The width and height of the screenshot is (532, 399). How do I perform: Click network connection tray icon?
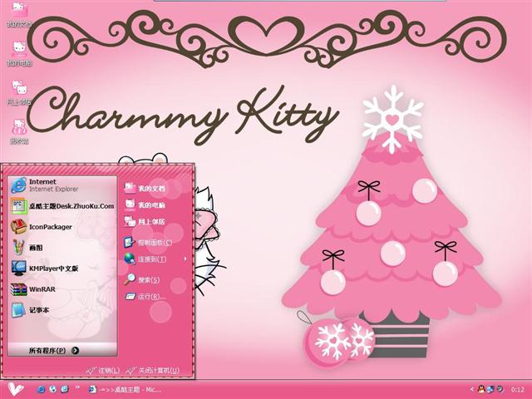[x=490, y=389]
